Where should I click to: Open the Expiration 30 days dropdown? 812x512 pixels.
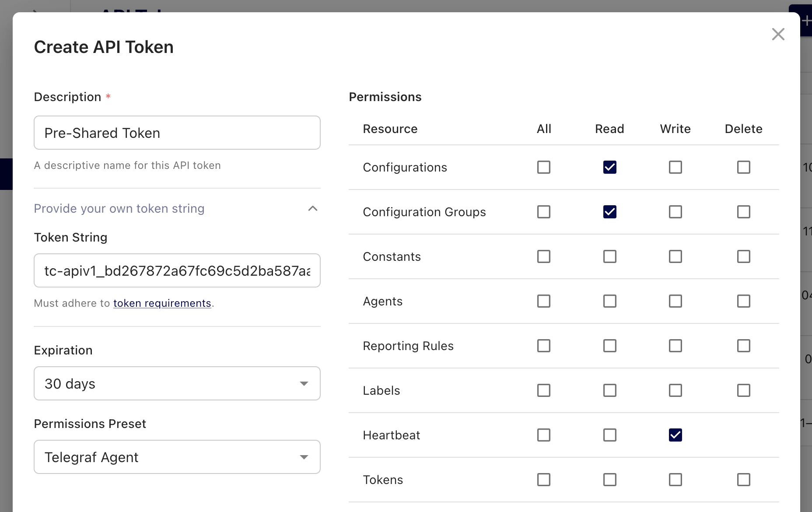click(x=177, y=383)
